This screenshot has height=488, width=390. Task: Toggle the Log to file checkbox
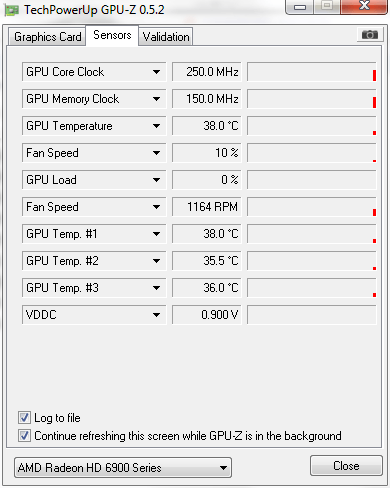coord(24,418)
